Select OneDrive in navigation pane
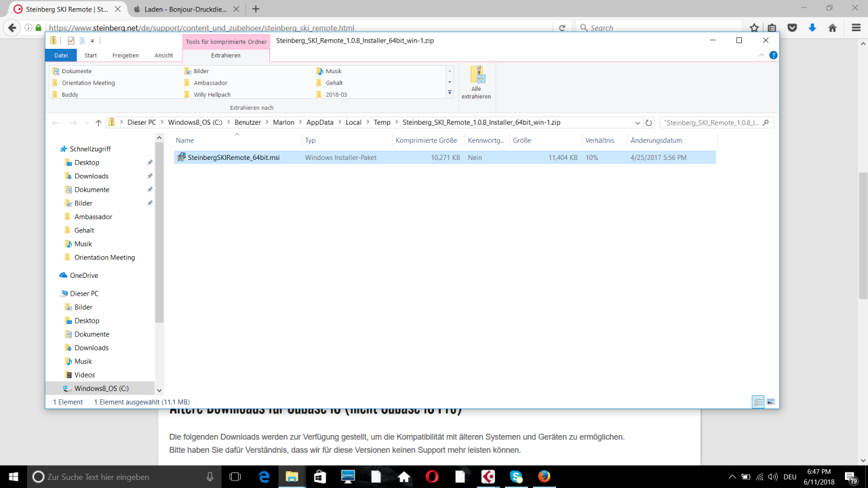The width and height of the screenshot is (868, 488). 83,275
